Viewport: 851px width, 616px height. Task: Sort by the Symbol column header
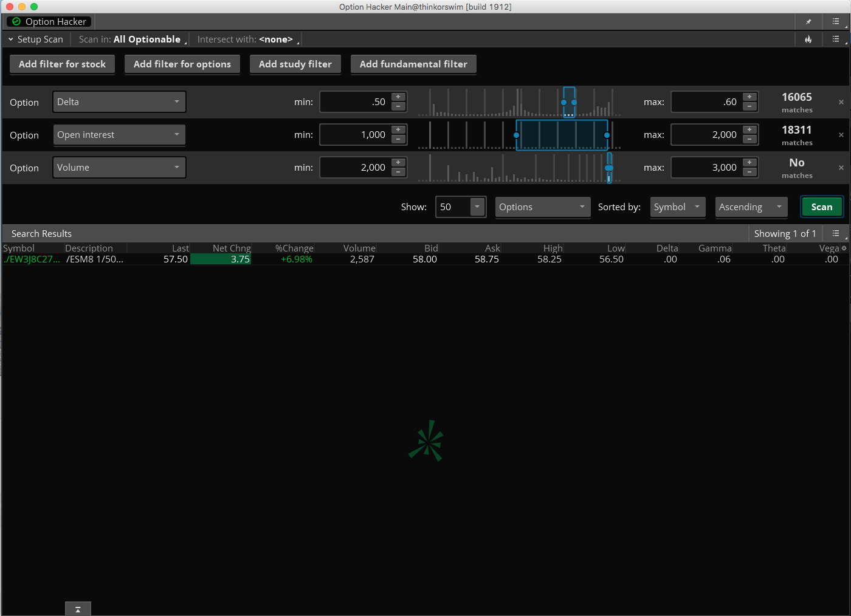coord(19,248)
